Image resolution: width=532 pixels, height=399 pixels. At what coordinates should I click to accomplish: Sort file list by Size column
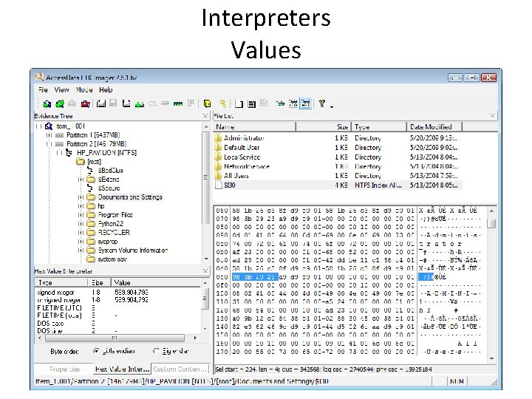tap(324, 127)
